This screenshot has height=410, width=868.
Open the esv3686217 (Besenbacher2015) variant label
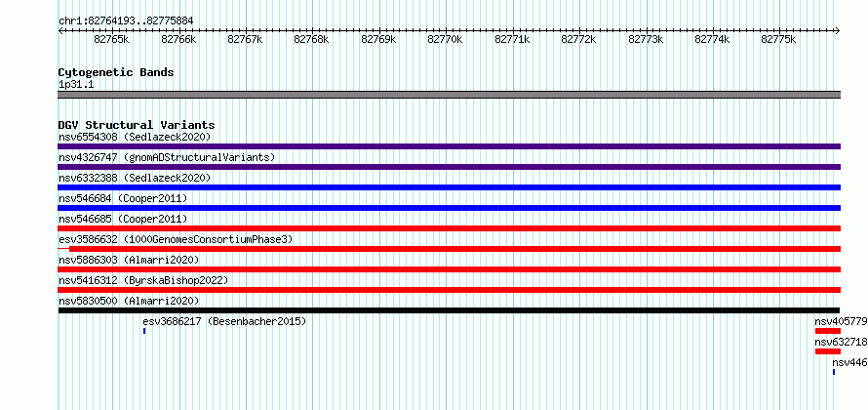pos(224,321)
